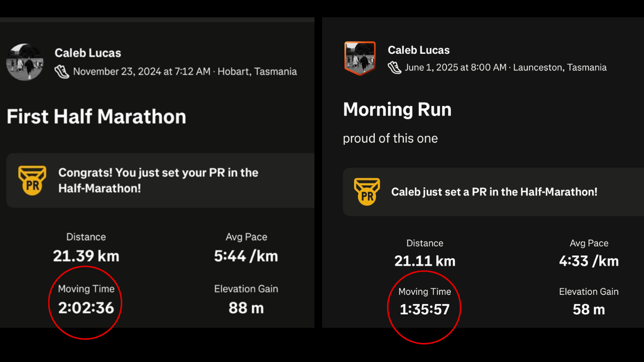This screenshot has width=644, height=362.
Task: Select the "Caleb just set a PR" banner
Action: pyautogui.click(x=494, y=192)
